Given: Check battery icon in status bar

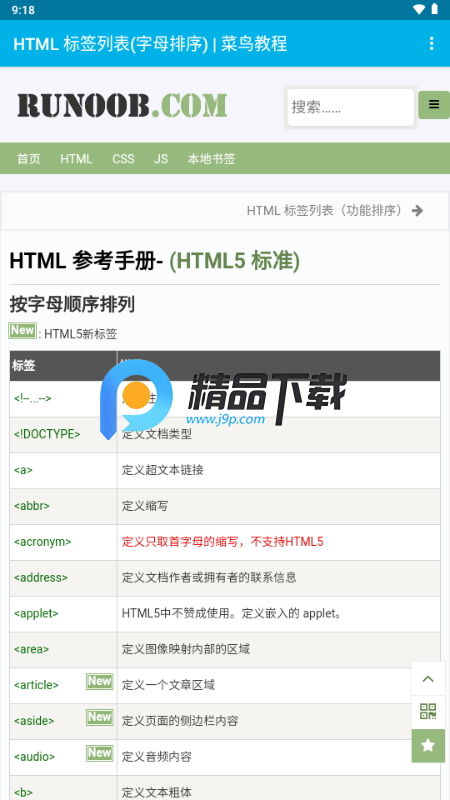Looking at the screenshot, I should click(434, 9).
